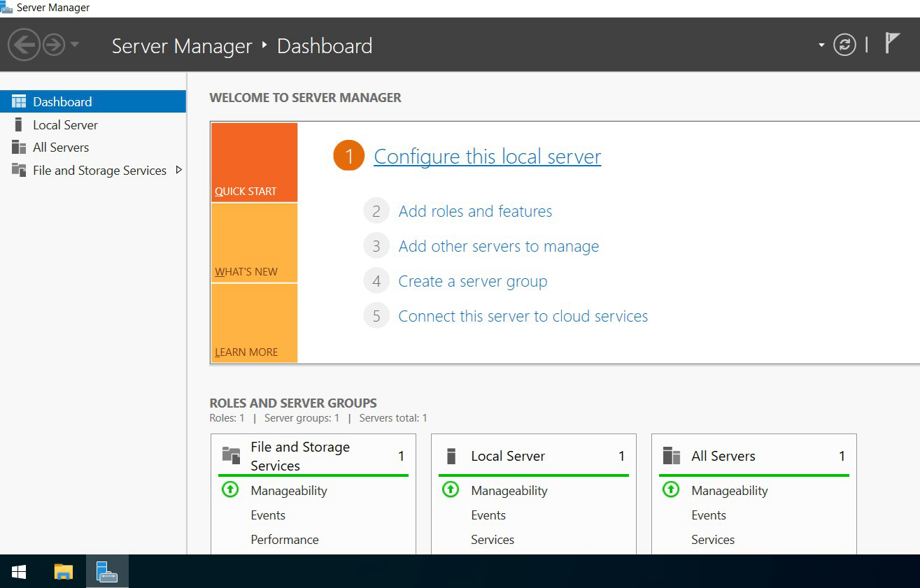Expand File and Storage Services arrow
Screen dimensions: 920x588
[x=178, y=170]
